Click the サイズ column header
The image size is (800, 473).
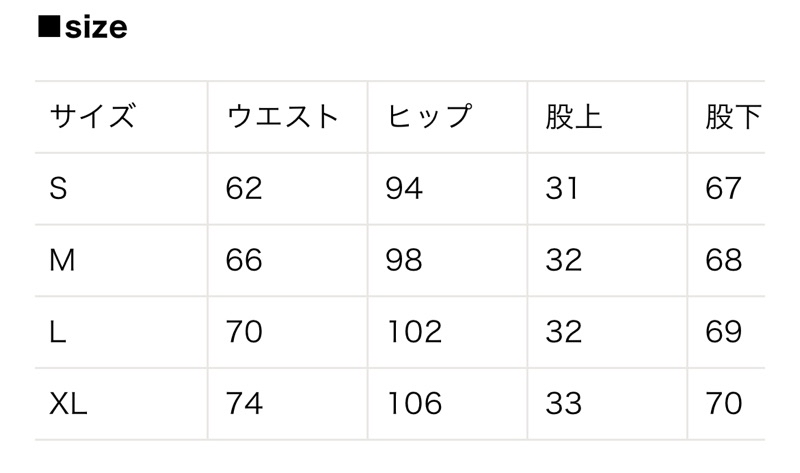93,116
